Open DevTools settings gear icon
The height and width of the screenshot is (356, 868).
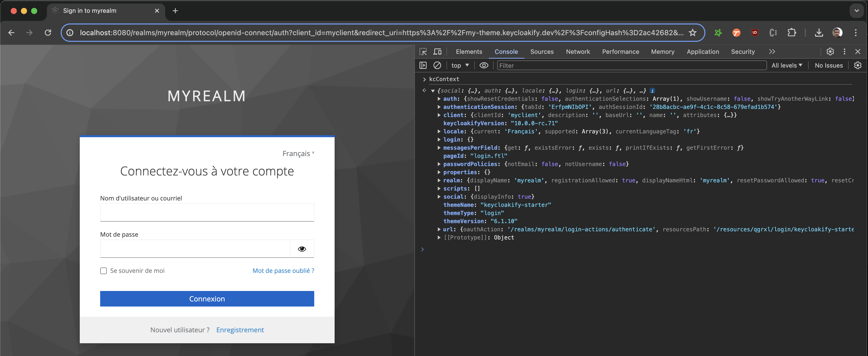[830, 52]
